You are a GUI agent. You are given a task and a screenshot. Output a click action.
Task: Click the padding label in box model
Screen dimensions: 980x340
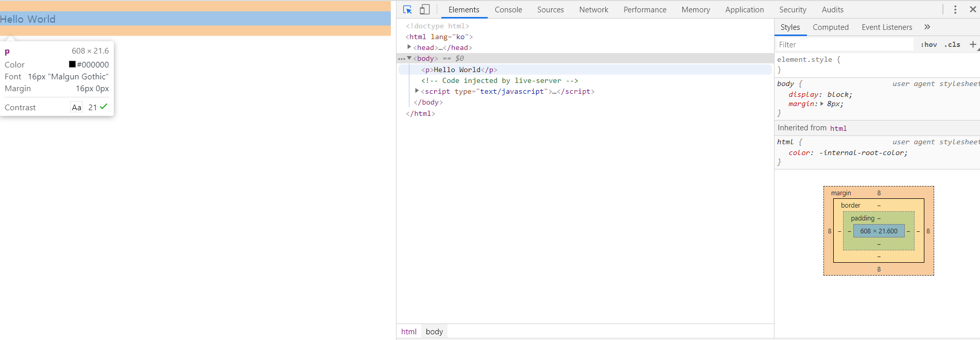(x=863, y=218)
